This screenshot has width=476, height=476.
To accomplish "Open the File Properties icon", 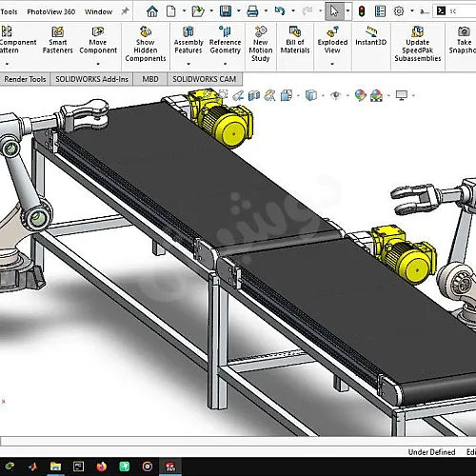I will (380, 11).
